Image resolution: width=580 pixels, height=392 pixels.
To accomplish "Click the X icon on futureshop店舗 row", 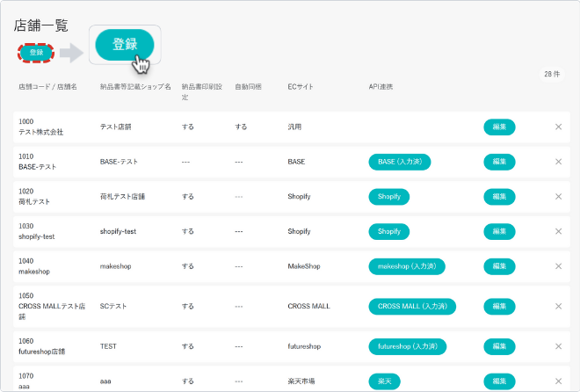I will (x=558, y=346).
